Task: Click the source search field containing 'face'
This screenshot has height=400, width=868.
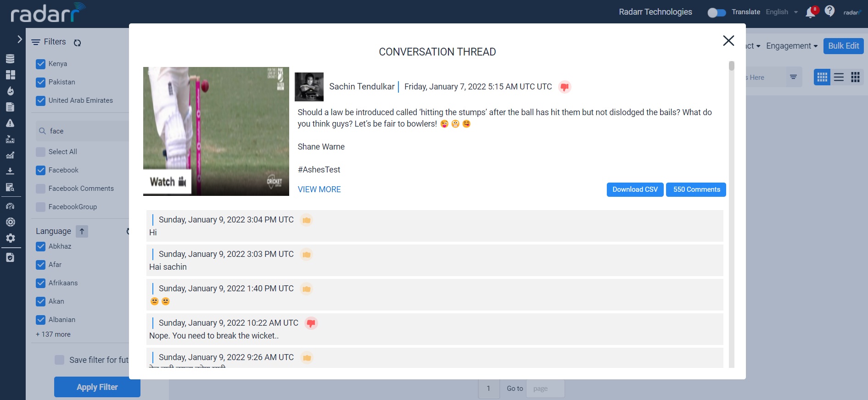Action: tap(83, 131)
